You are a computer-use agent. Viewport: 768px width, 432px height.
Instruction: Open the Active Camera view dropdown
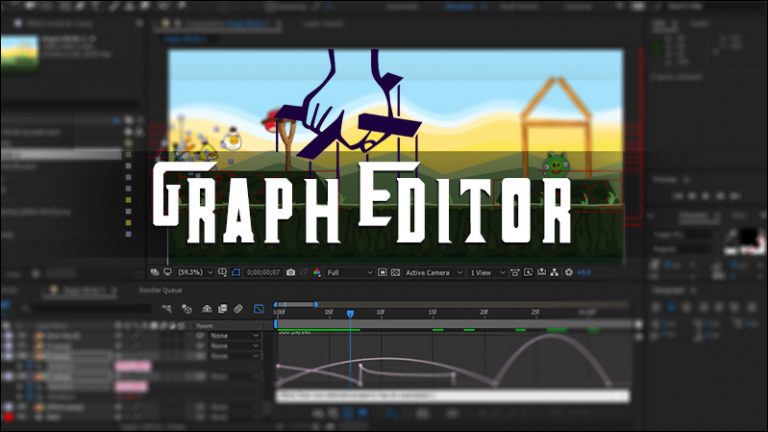tap(433, 272)
